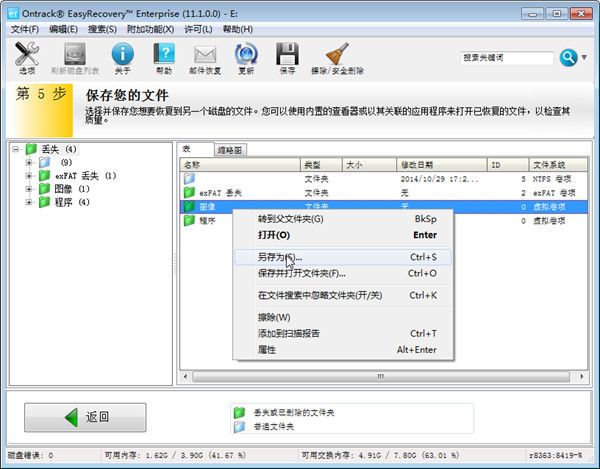Open the Erase/Secure Delete broom icon

[337, 54]
